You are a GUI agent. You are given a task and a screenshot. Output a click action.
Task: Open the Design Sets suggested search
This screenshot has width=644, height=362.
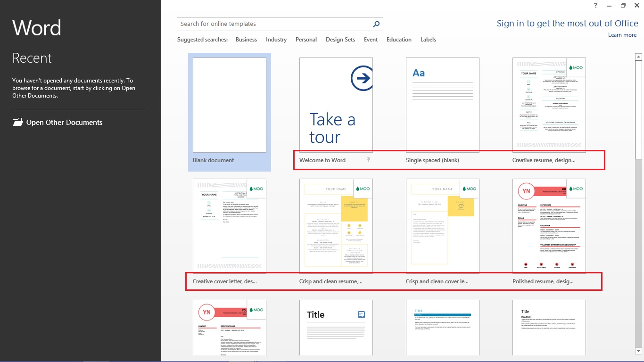tap(340, 40)
